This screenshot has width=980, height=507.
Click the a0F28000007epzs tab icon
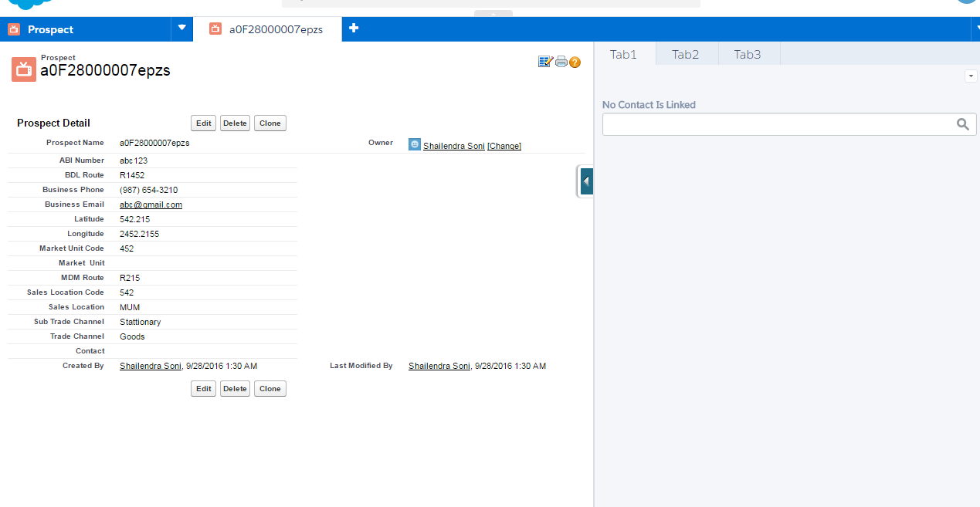point(215,29)
